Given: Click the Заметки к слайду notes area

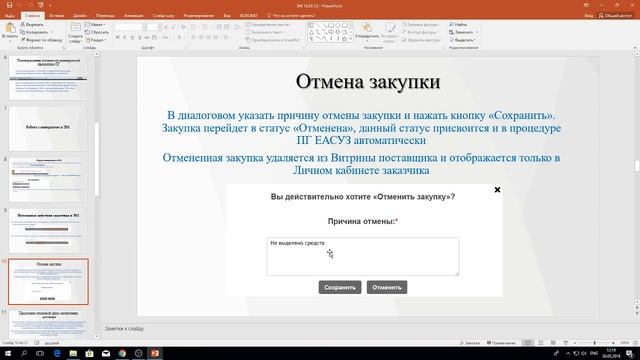Looking at the screenshot, I should (x=124, y=328).
